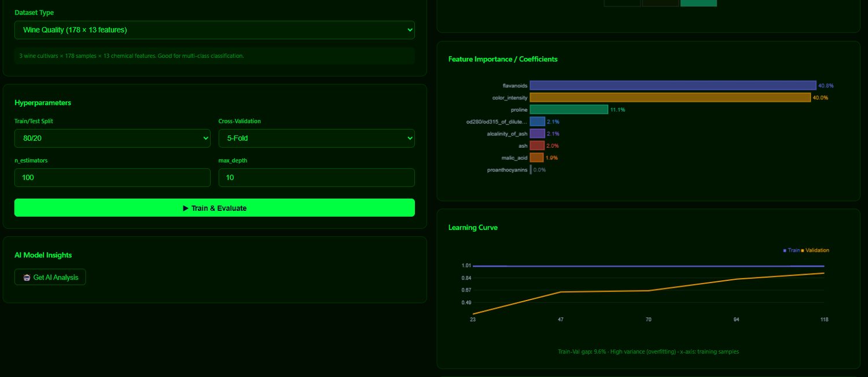
Task: Select the color_intensity orange bar
Action: pyautogui.click(x=670, y=97)
